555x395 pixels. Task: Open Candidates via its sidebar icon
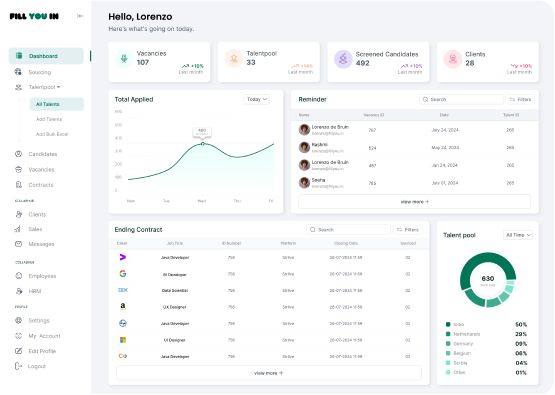(18, 154)
